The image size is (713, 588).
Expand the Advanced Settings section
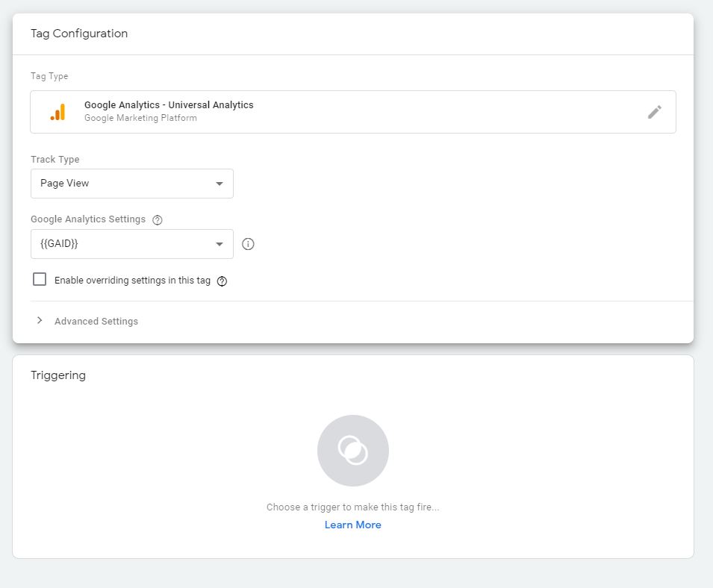coord(96,320)
